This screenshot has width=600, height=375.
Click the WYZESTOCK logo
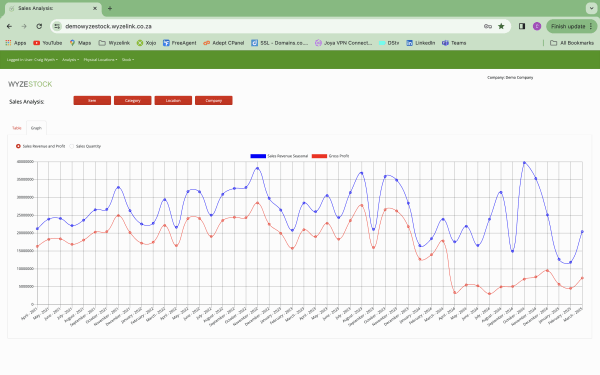pos(30,84)
